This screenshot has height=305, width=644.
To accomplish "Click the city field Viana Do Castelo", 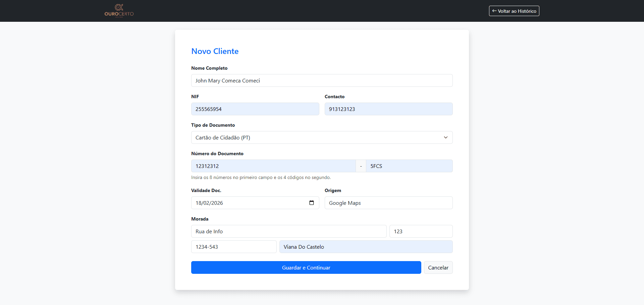I will pyautogui.click(x=366, y=247).
